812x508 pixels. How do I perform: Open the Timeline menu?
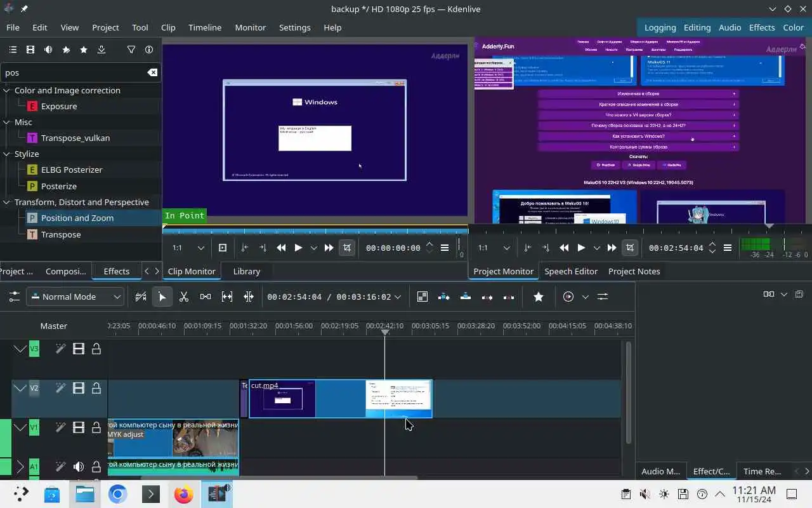(x=205, y=27)
